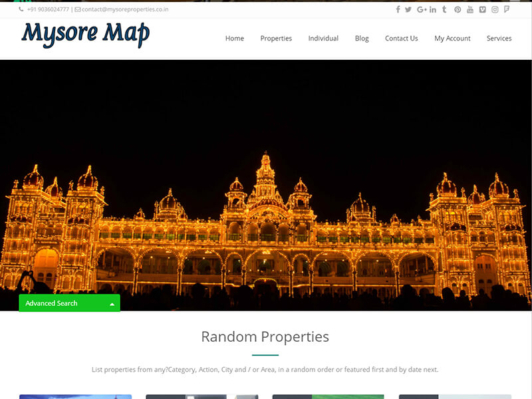
Task: Open the My Account menu
Action: (x=452, y=39)
